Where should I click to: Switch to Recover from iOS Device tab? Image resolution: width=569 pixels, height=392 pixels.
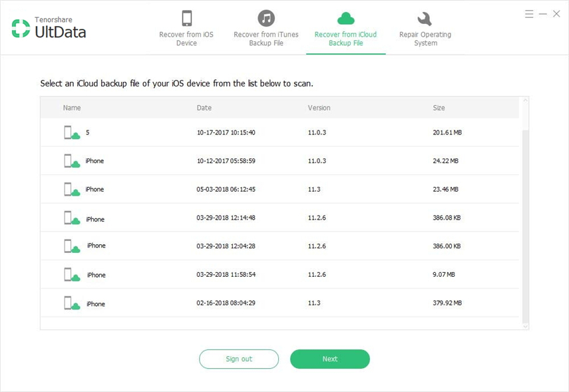pyautogui.click(x=186, y=39)
